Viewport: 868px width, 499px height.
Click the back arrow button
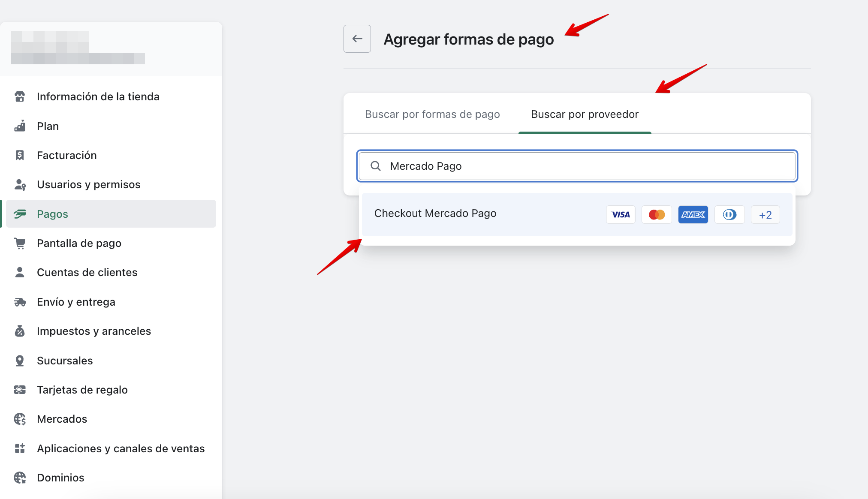click(x=357, y=39)
